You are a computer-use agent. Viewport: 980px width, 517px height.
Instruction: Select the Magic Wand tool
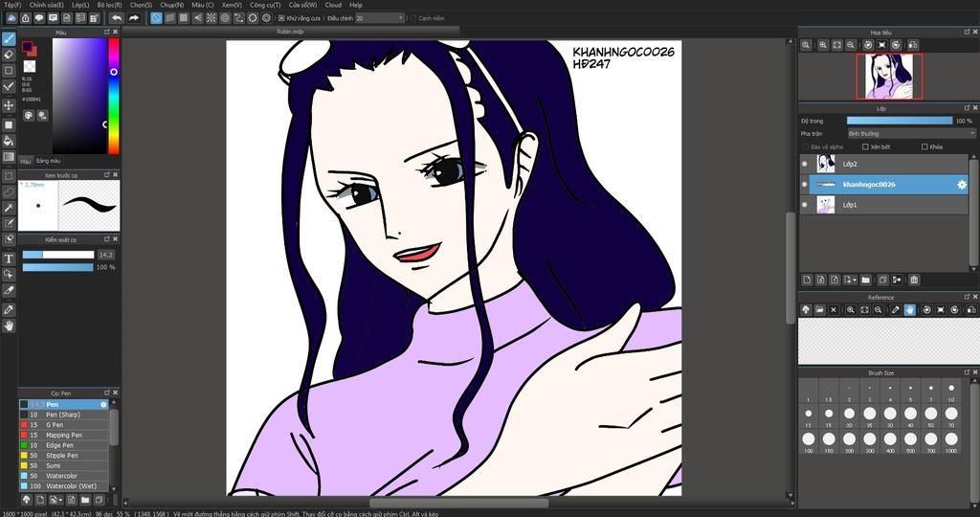pos(9,208)
